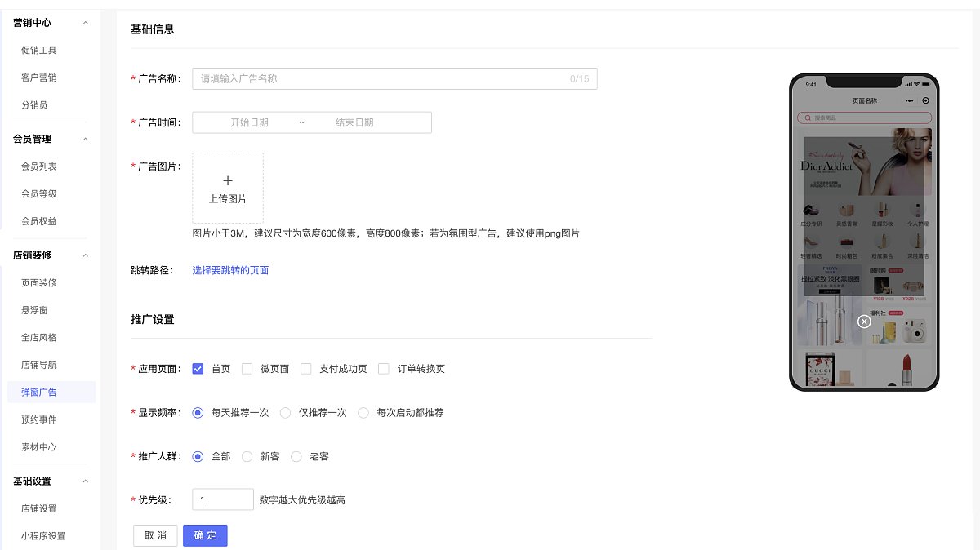Collapse the 基础设置 sidebar section
980x550 pixels.
point(86,481)
